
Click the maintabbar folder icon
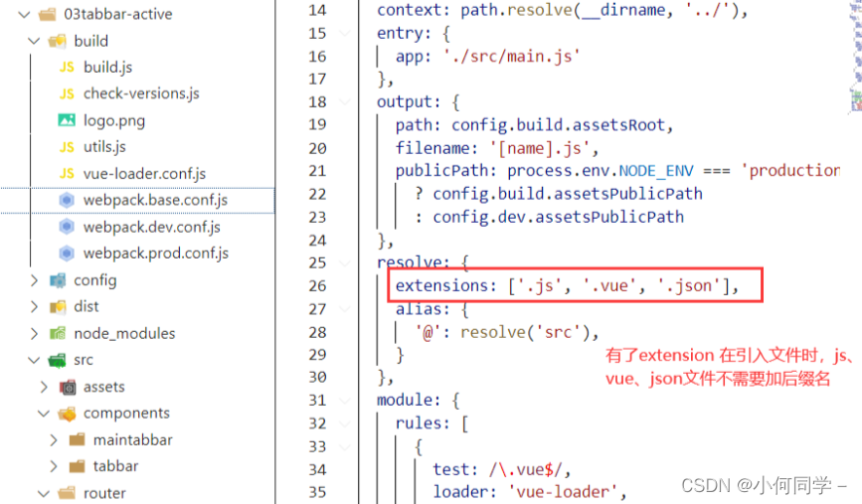pyautogui.click(x=77, y=439)
